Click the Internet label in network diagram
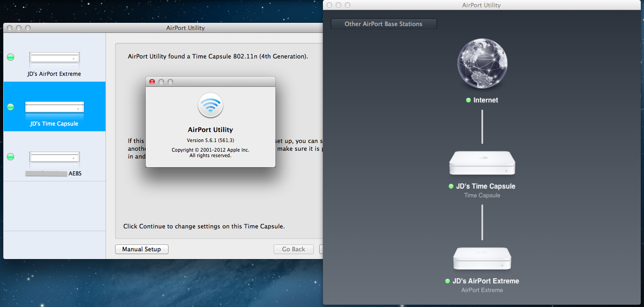Image resolution: width=644 pixels, height=307 pixels. (486, 100)
